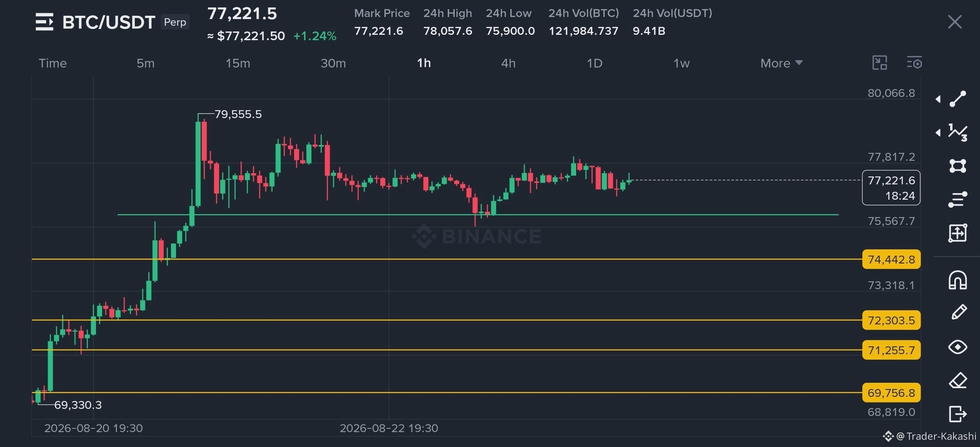Click the 24h High 78,057.6 value
980x447 pixels.
point(448,31)
